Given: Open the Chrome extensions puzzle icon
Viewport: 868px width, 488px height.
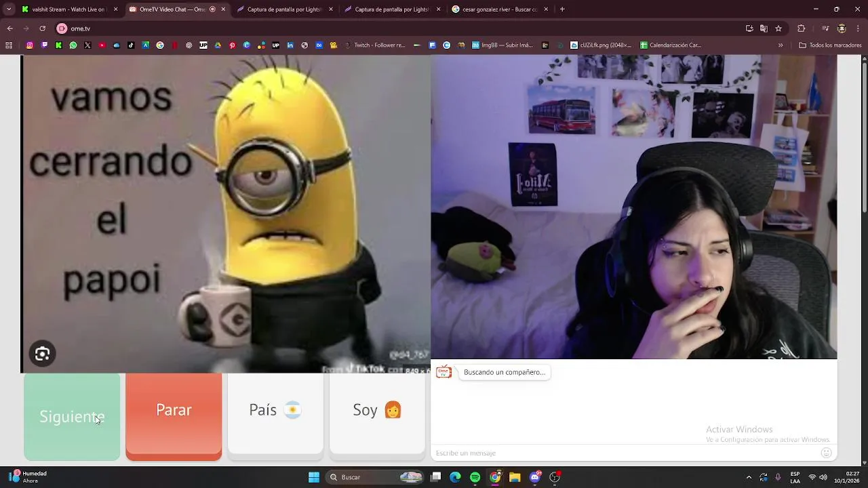Looking at the screenshot, I should [802, 28].
